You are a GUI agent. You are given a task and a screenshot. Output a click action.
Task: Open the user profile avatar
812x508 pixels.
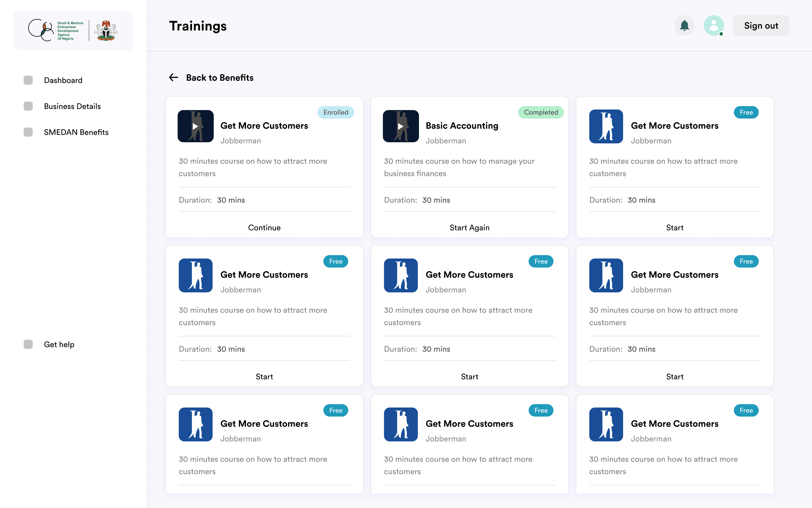click(714, 26)
